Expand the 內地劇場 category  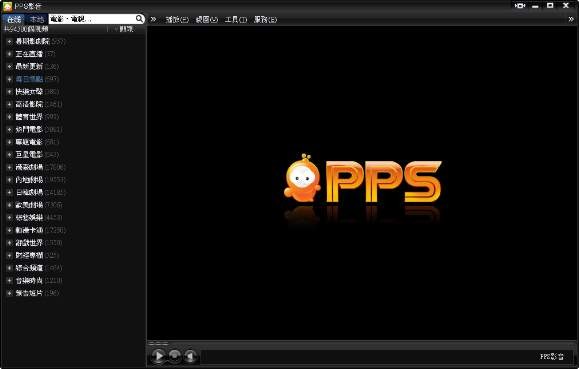(x=10, y=180)
